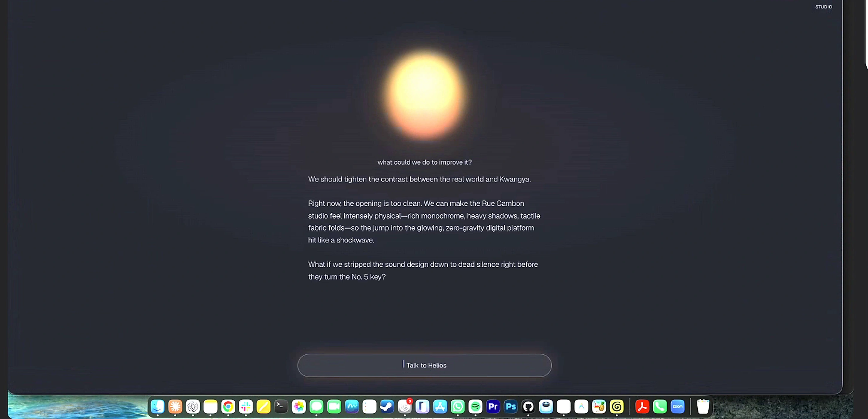Launch Adobe Acrobat from the dock
868x419 pixels.
(642, 406)
